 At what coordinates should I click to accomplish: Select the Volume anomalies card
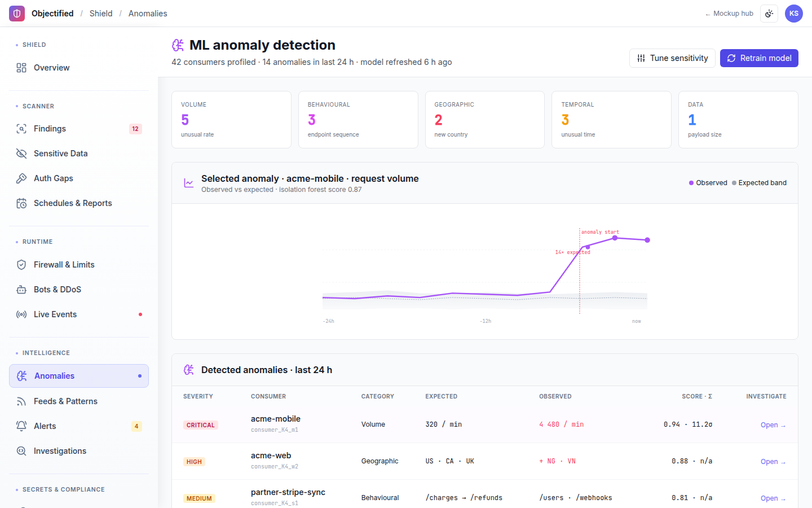coord(231,120)
